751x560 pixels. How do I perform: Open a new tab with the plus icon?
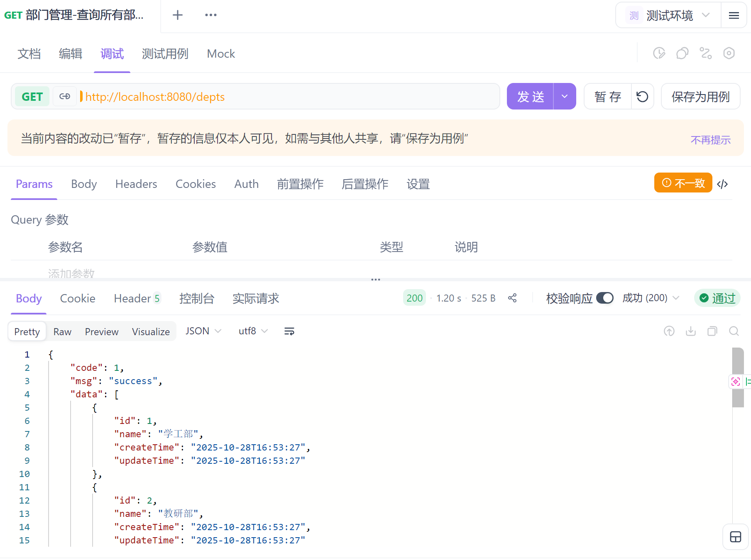point(178,15)
